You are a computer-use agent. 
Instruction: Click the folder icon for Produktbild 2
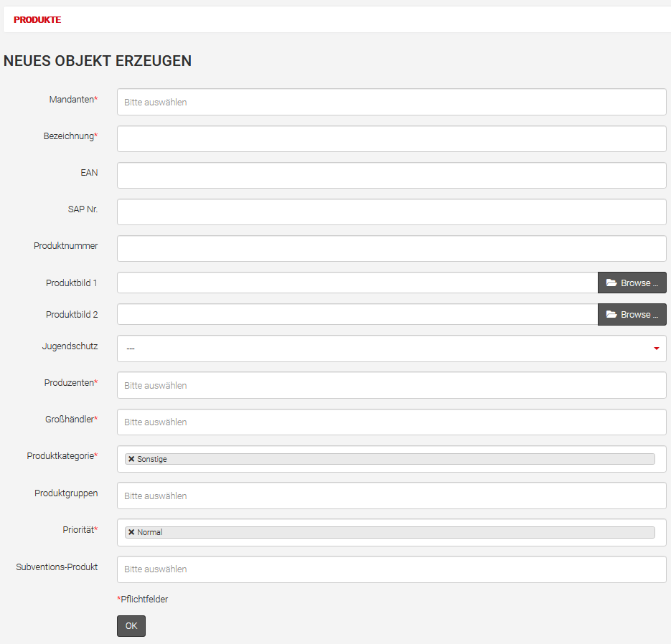pos(611,315)
